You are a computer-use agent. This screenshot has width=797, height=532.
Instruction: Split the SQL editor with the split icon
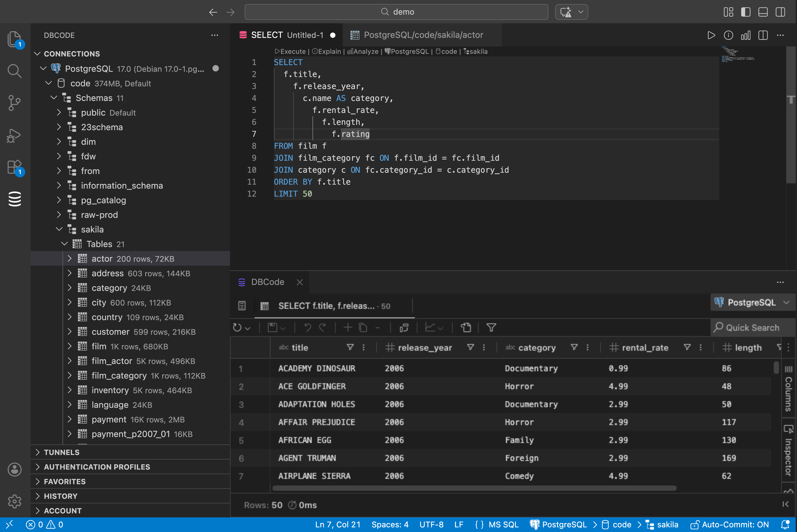pos(763,35)
